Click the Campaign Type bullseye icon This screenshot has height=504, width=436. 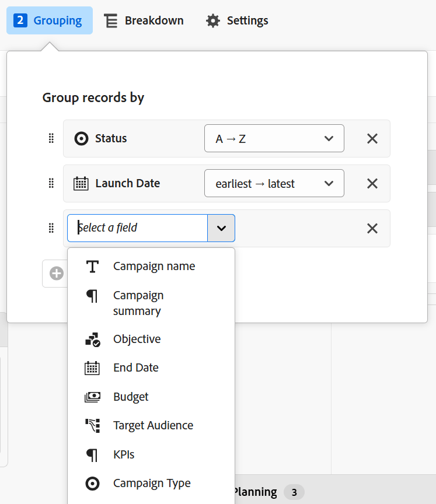[92, 483]
